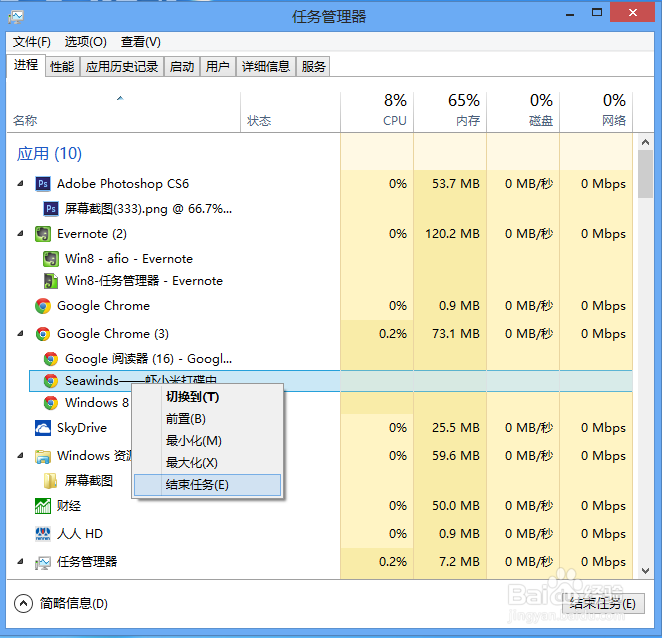
Task: Select the 50.0 MB 财经 memory value
Action: [456, 506]
